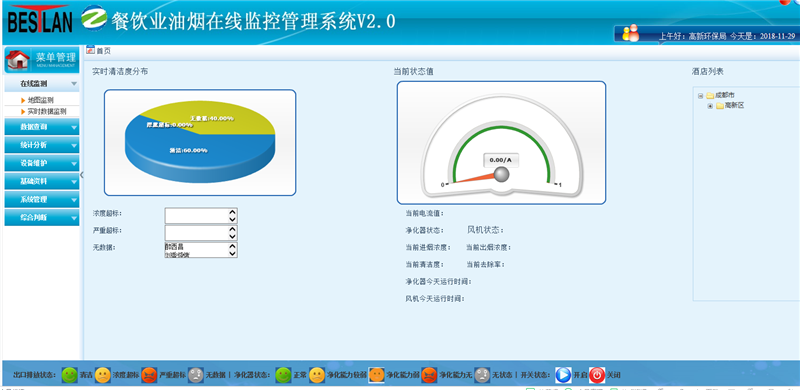Open the 地图监测 link
This screenshot has height=390, width=800.
coord(40,101)
